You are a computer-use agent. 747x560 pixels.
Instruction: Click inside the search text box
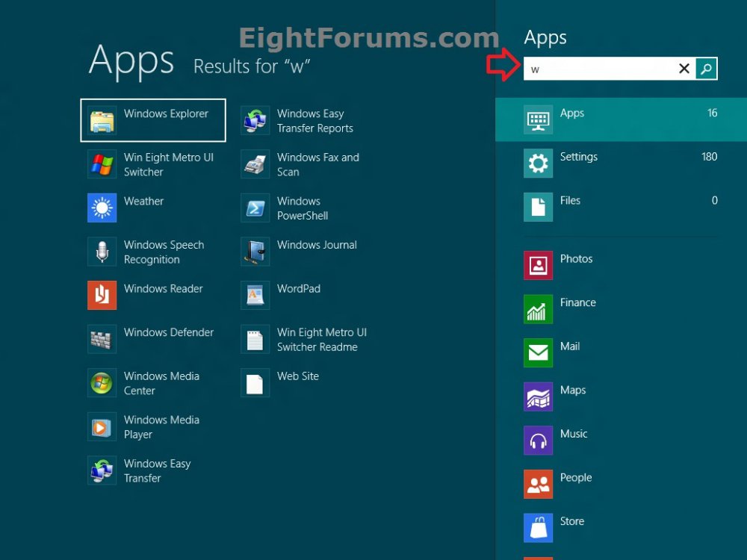(598, 69)
